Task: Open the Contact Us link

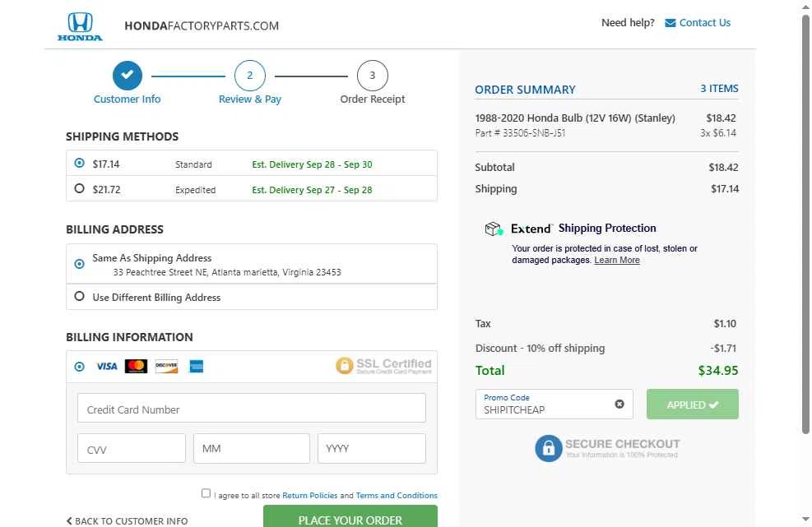Action: (x=704, y=23)
